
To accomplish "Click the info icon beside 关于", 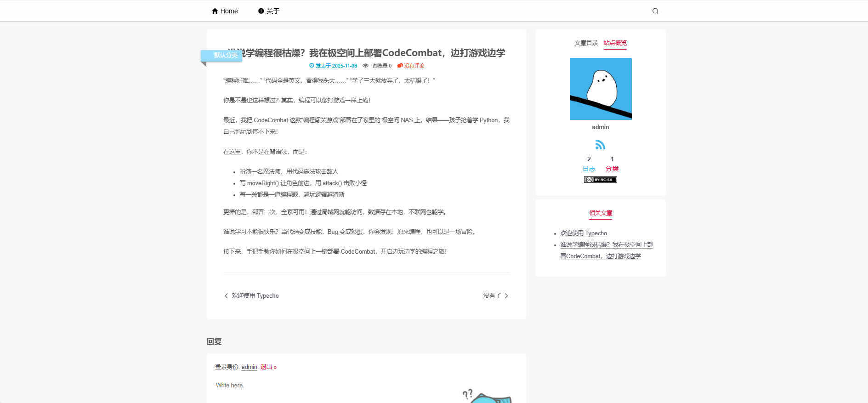I will 261,11.
